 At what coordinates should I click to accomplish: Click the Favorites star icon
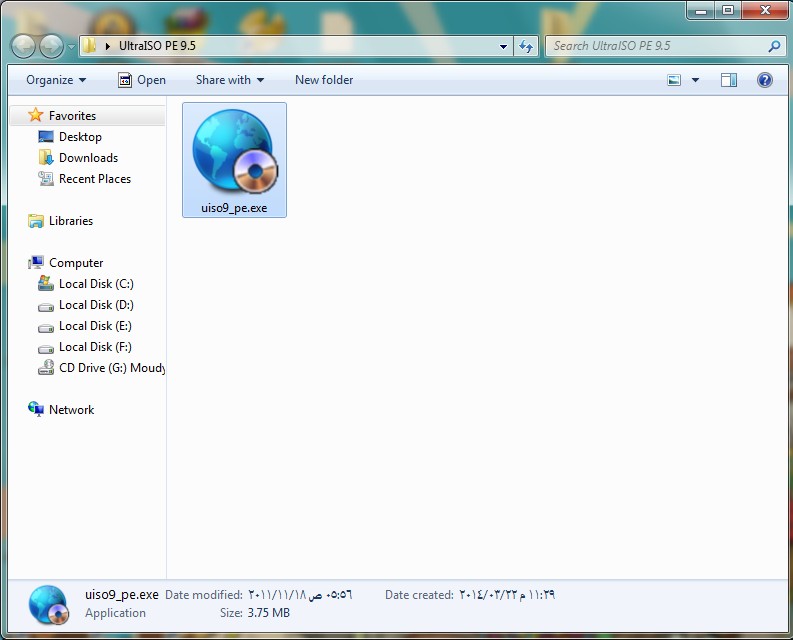tap(35, 115)
